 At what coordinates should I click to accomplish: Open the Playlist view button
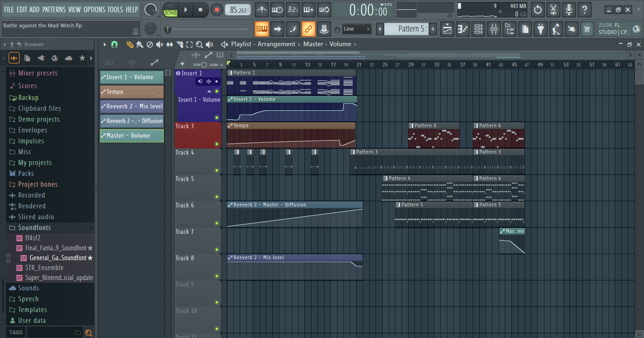pos(447,29)
